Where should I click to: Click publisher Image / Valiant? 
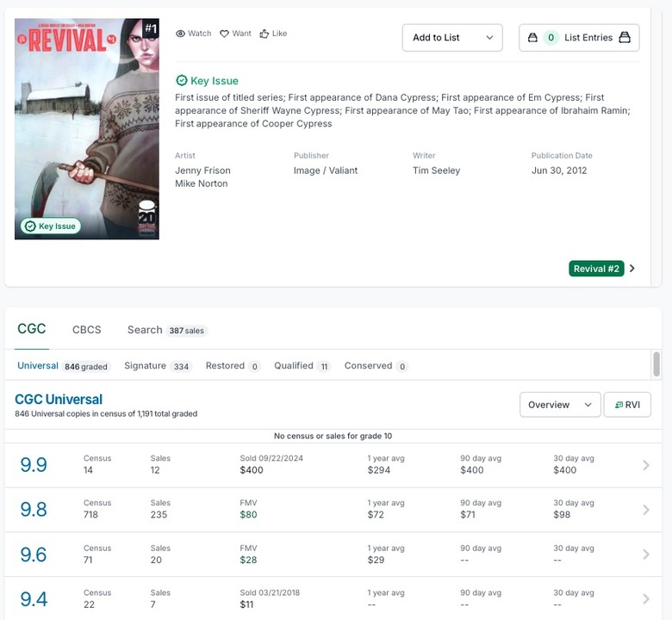(326, 170)
